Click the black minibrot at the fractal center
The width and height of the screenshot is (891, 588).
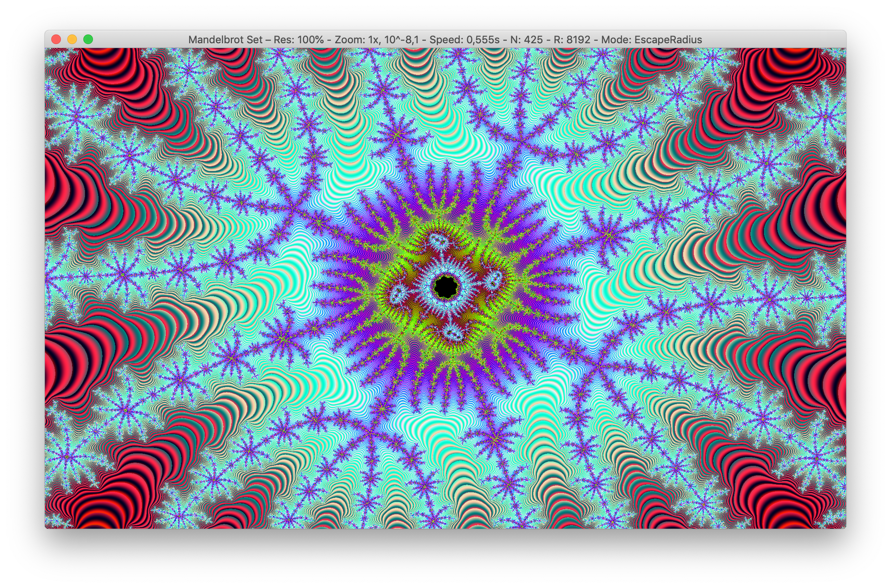[x=445, y=286]
